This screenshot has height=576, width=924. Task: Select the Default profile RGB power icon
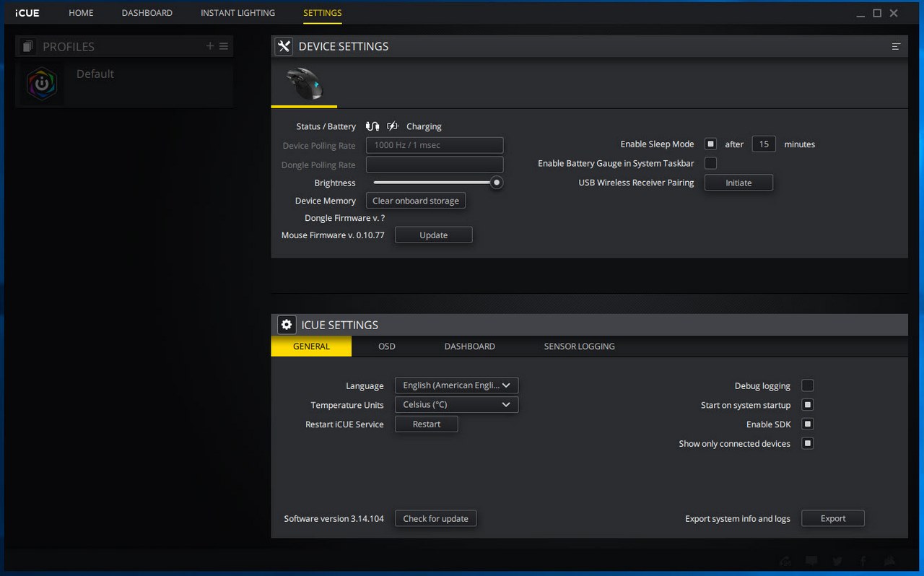click(x=41, y=84)
